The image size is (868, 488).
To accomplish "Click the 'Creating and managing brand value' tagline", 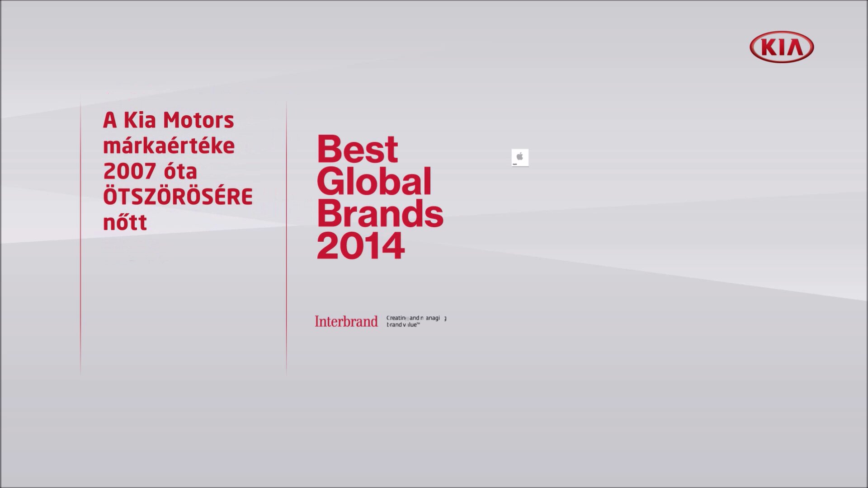I will pyautogui.click(x=416, y=321).
